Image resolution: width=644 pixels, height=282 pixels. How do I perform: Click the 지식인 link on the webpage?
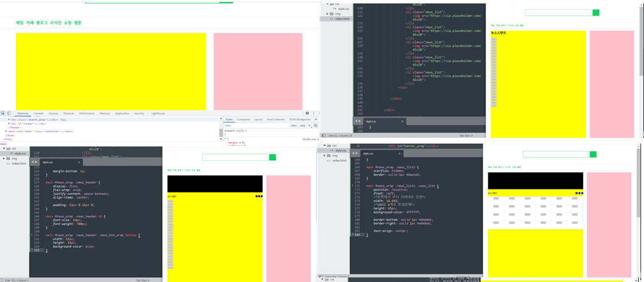tap(56, 22)
